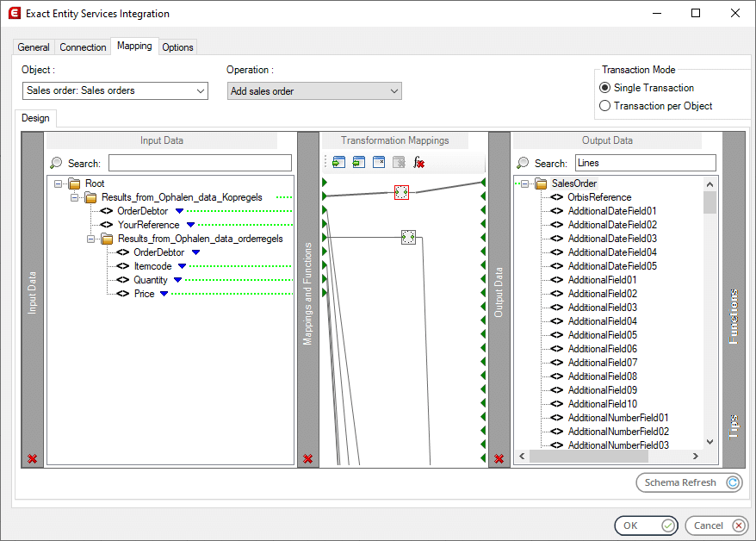Click the SalesOrder folder icon
The width and height of the screenshot is (756, 541).
click(x=541, y=183)
